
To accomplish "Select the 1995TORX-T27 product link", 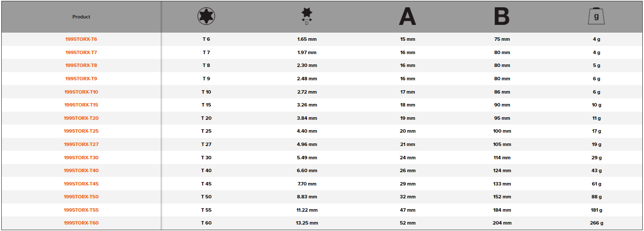I will pyautogui.click(x=81, y=144).
